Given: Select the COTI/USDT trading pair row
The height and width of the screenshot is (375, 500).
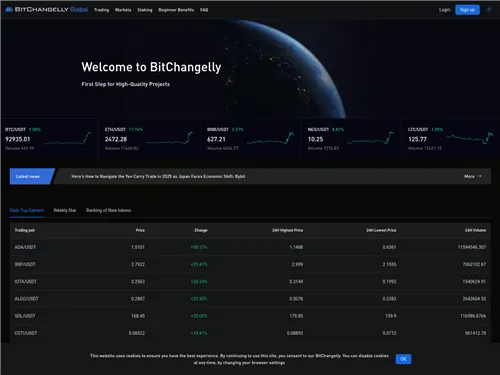Looking at the screenshot, I should coord(250,333).
